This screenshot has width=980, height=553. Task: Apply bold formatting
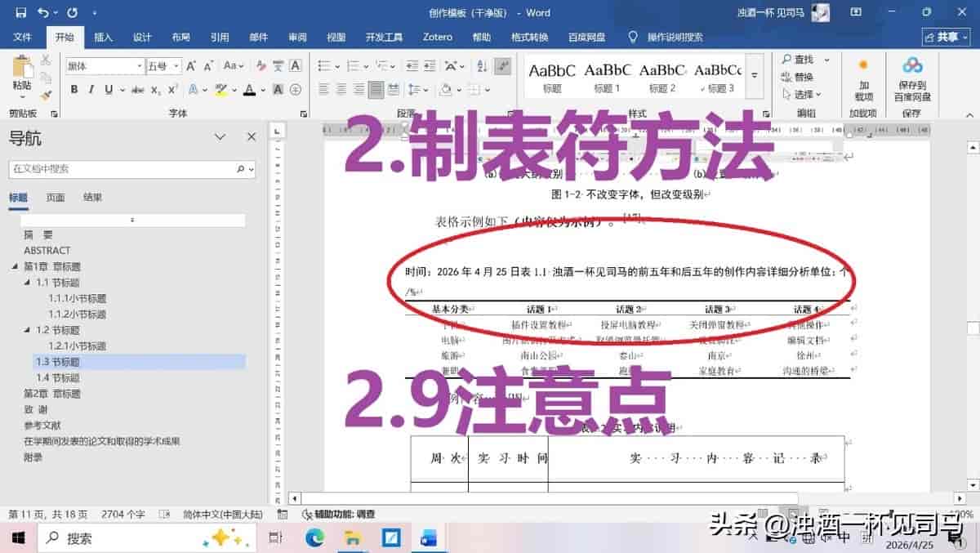[x=74, y=89]
